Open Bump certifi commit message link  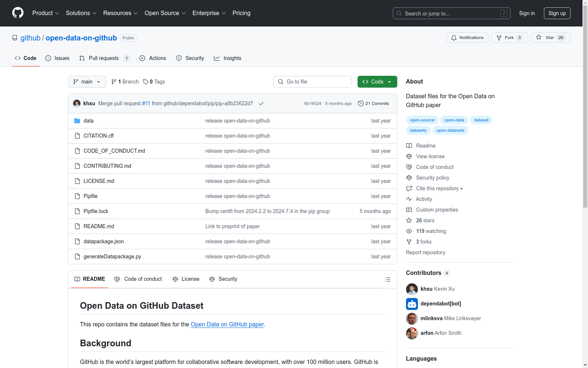[268, 211]
